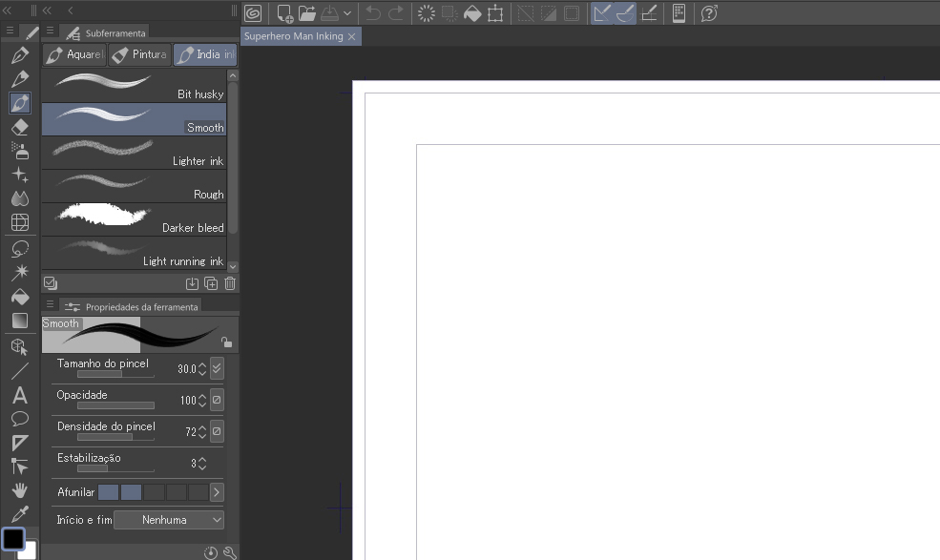The image size is (940, 560).
Task: Open Clip Studio launcher icon
Action: point(253,13)
